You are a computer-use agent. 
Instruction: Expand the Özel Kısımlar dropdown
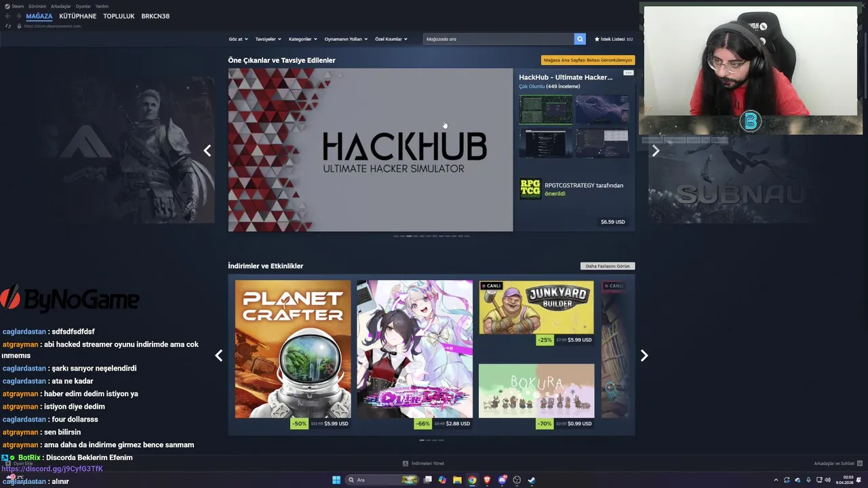coord(391,39)
